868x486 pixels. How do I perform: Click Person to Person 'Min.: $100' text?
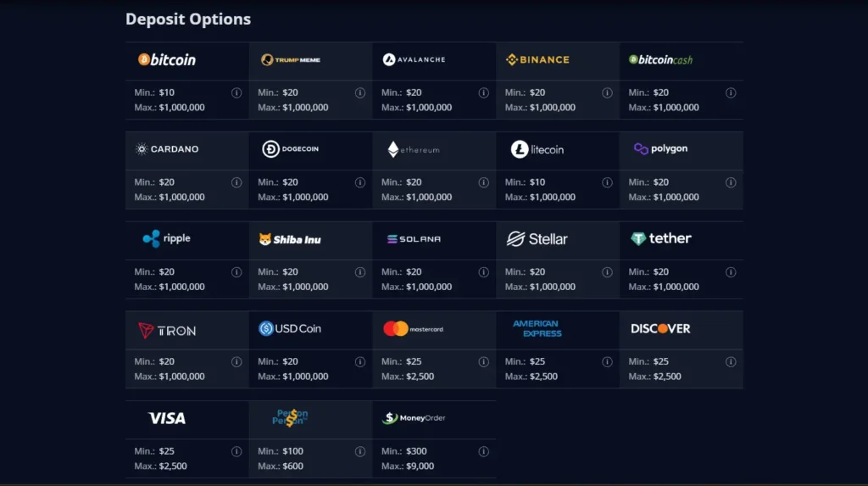click(281, 451)
